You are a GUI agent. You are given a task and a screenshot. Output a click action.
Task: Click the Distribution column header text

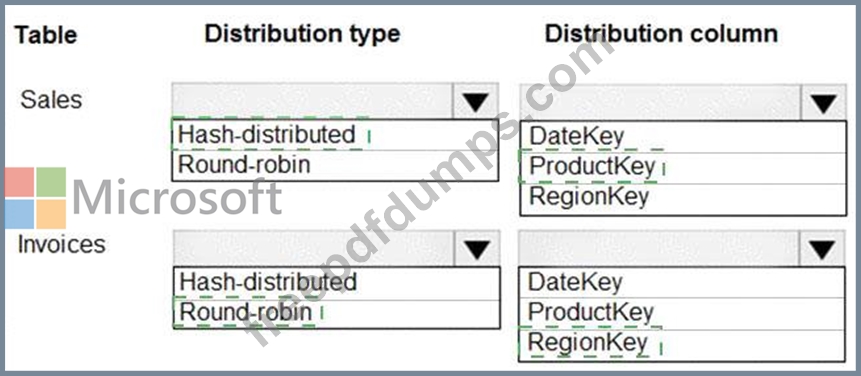tap(662, 34)
